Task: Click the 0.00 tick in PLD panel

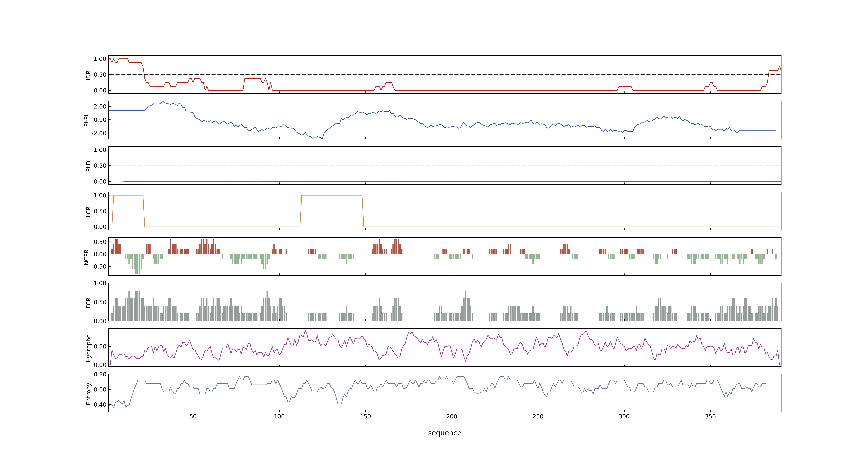Action: pyautogui.click(x=100, y=182)
